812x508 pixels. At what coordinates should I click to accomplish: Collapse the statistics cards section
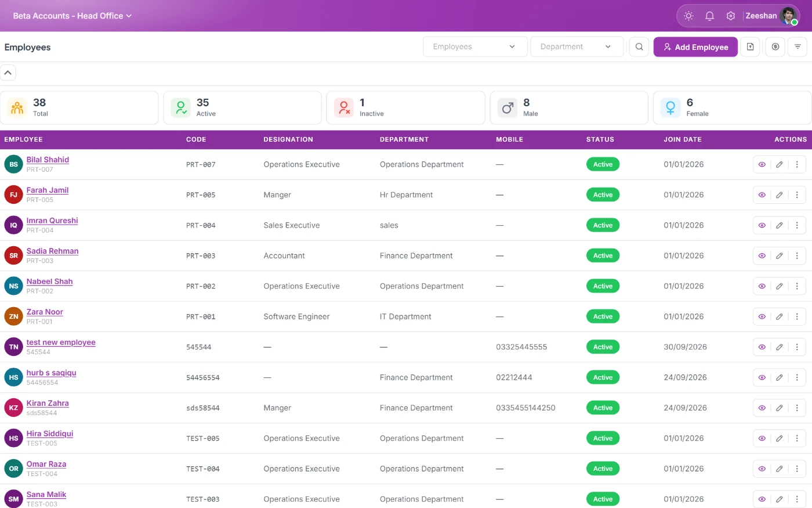click(8, 73)
